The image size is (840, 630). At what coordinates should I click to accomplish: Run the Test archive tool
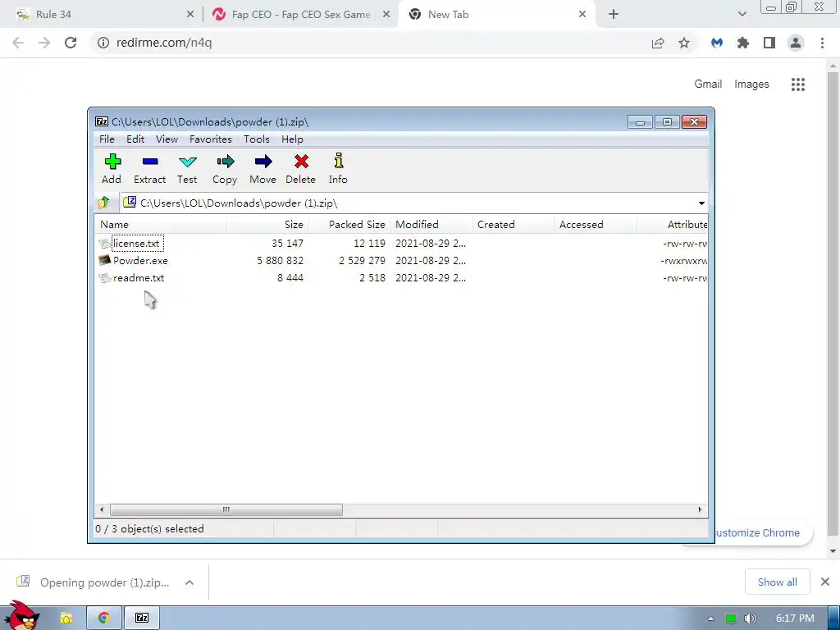(188, 169)
